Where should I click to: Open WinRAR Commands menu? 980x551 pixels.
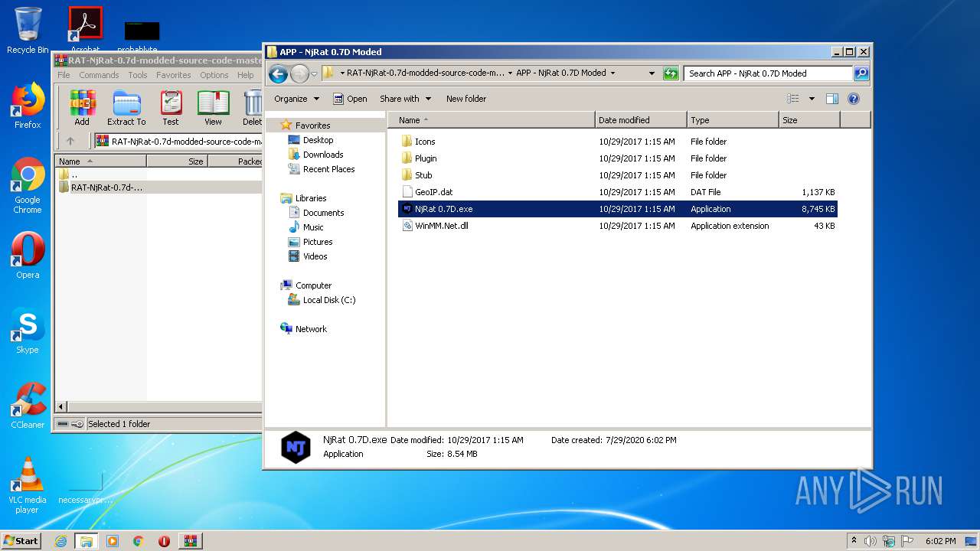99,75
